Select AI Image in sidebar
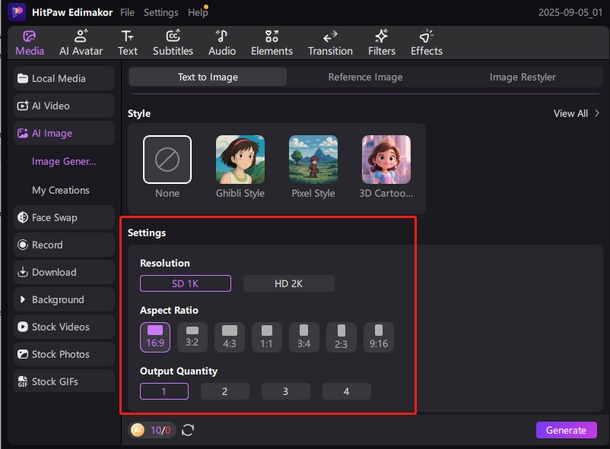This screenshot has height=449, width=610. (x=64, y=133)
